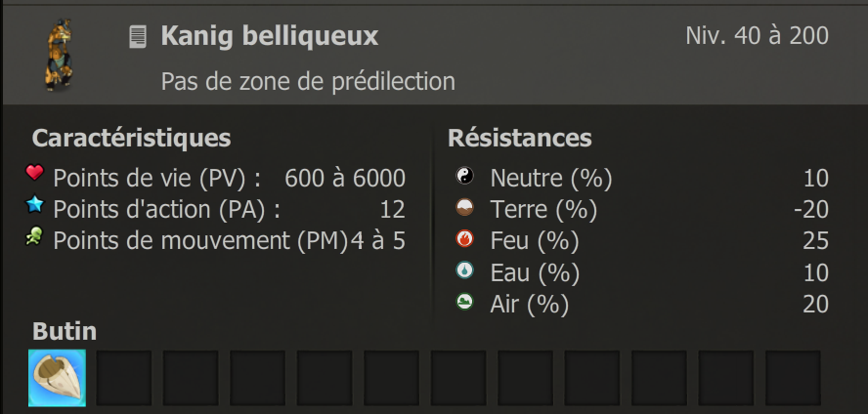Screen dimensions: 868x414
Task: Select the fang loot item in Butin
Action: click(57, 378)
